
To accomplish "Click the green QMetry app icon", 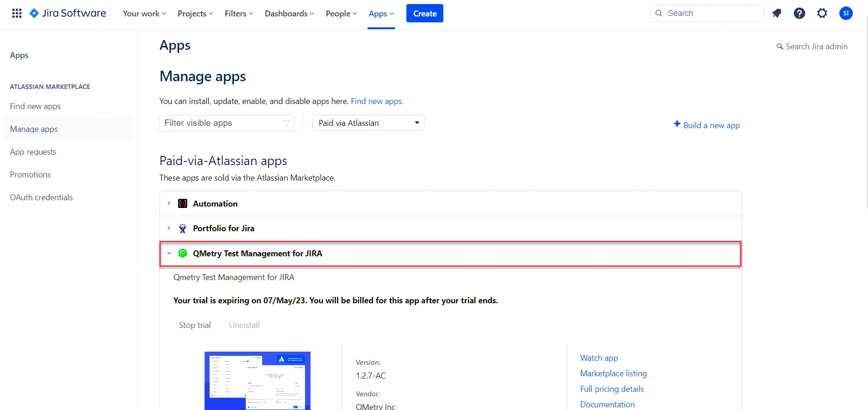I will (183, 253).
